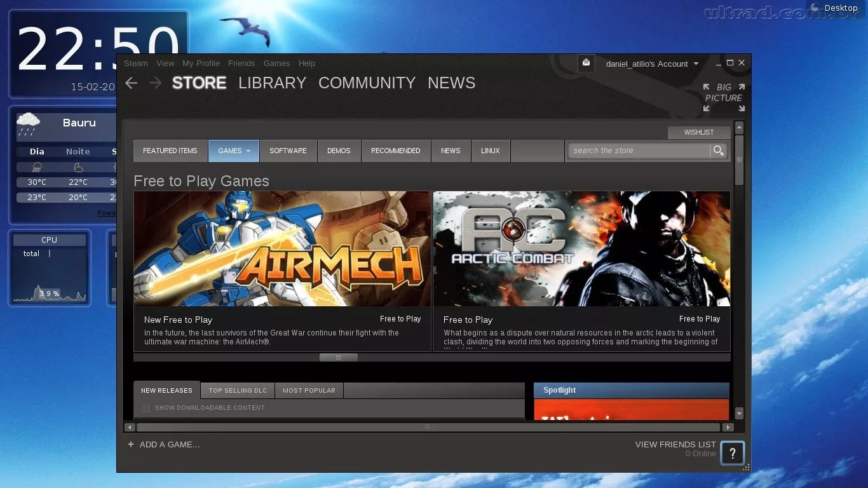Switch to the LIBRARY tab

[x=272, y=83]
